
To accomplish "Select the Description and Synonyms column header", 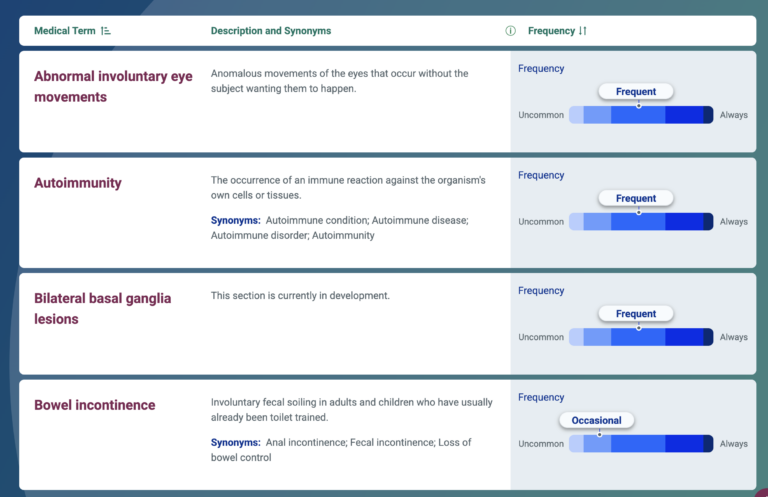I will pyautogui.click(x=270, y=31).
